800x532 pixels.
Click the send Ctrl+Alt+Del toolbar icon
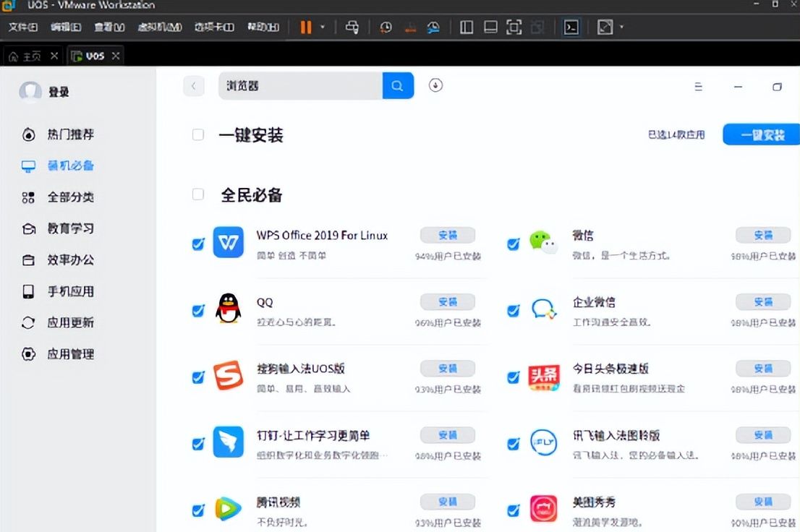coord(352,27)
